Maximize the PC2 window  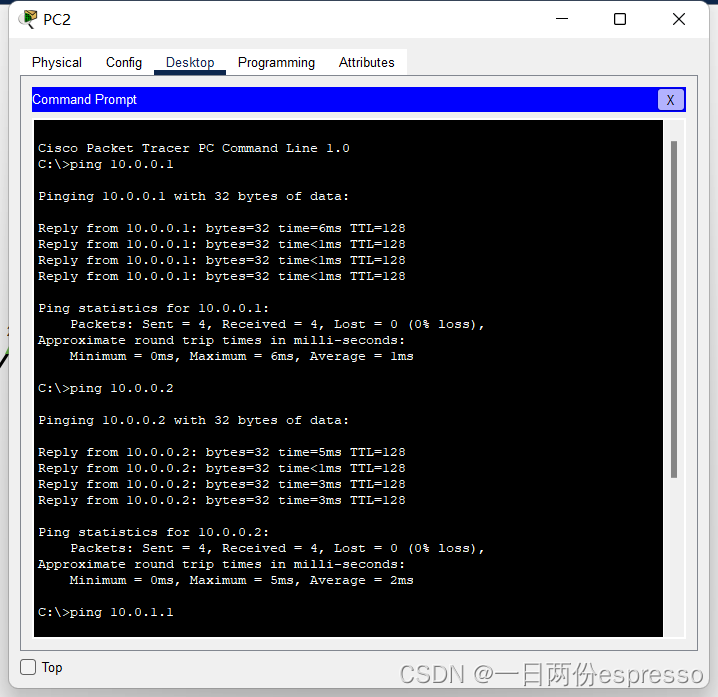coord(620,19)
